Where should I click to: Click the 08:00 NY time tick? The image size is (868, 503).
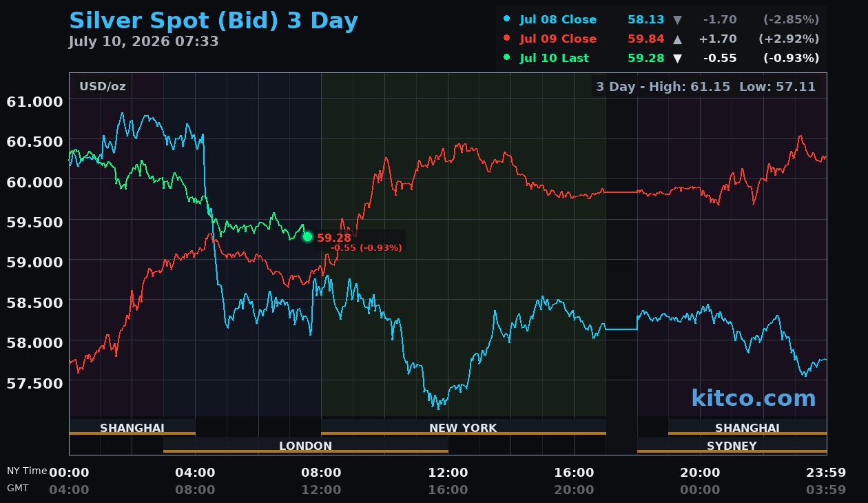click(x=321, y=473)
